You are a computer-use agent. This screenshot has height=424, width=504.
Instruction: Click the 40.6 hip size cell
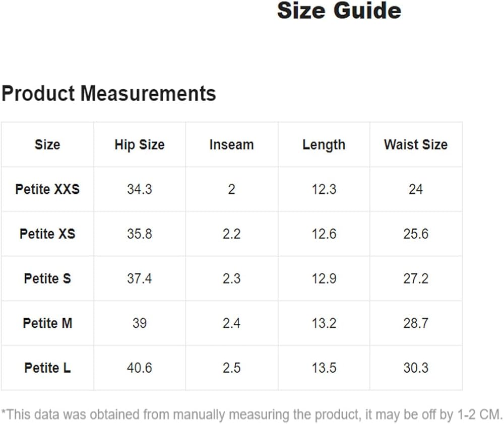click(139, 368)
